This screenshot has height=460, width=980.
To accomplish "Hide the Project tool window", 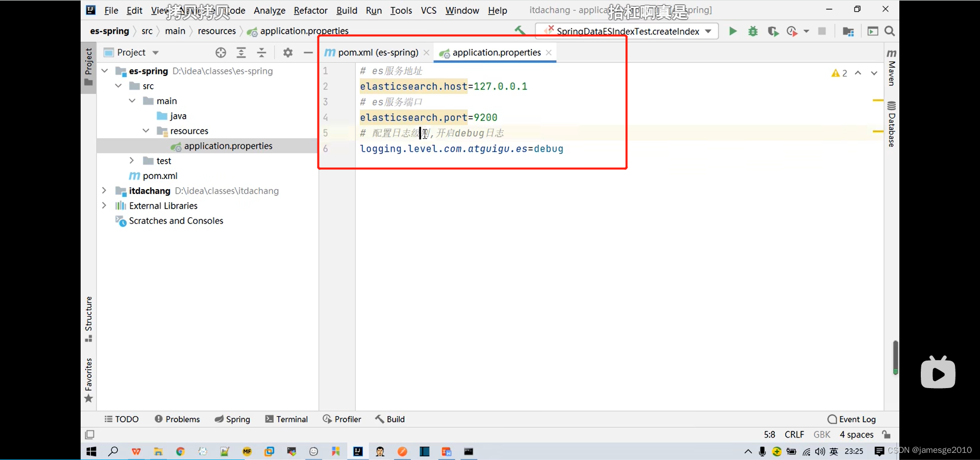I will coord(308,53).
